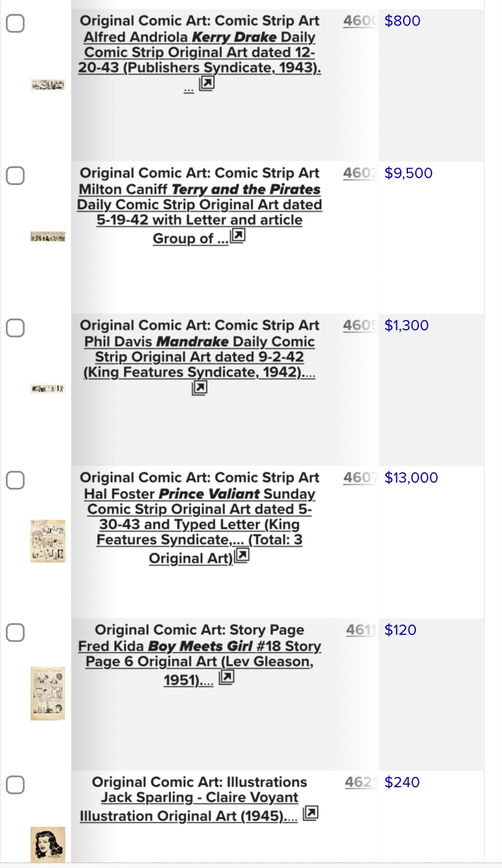Click popup icon next to Boy Meets Girl listing
This screenshot has width=502, height=868.
pos(226,677)
